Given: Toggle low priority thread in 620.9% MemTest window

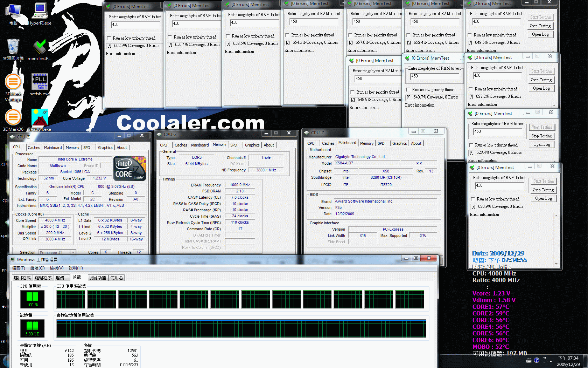Looking at the screenshot, I should [x=473, y=199].
